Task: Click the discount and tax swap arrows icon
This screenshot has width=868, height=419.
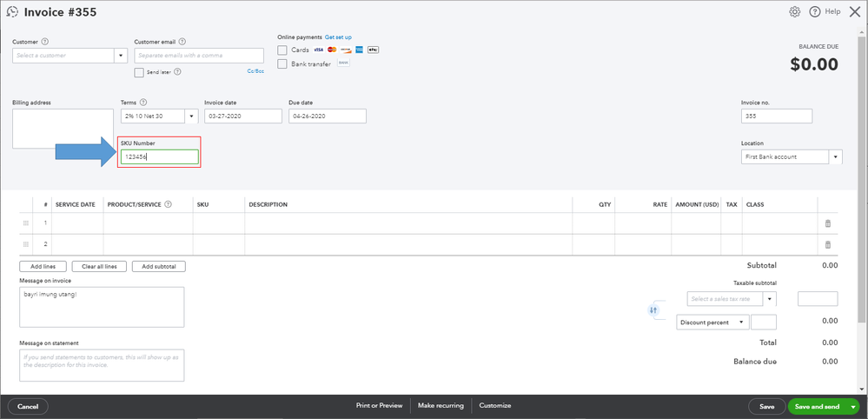Action: coord(653,310)
